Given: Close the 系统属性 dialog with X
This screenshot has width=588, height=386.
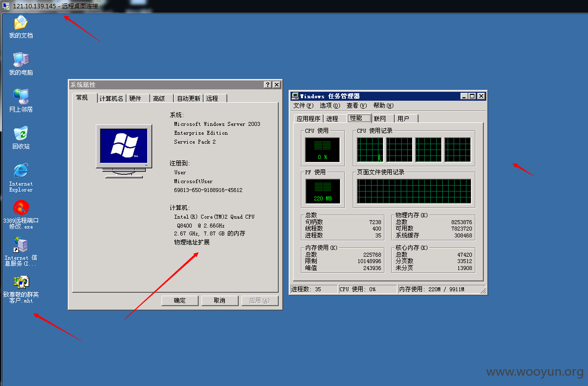Looking at the screenshot, I should pyautogui.click(x=276, y=85).
